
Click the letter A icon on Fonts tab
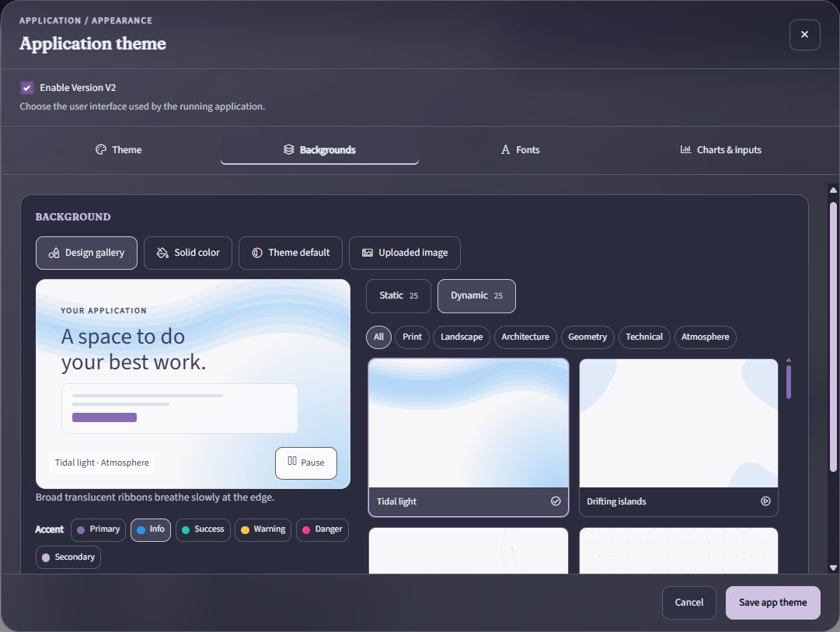(x=505, y=149)
